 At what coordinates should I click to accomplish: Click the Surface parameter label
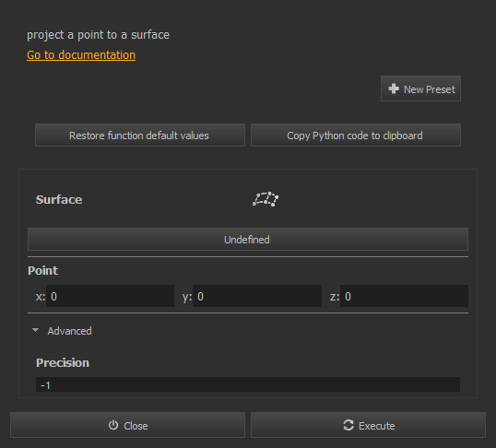59,200
